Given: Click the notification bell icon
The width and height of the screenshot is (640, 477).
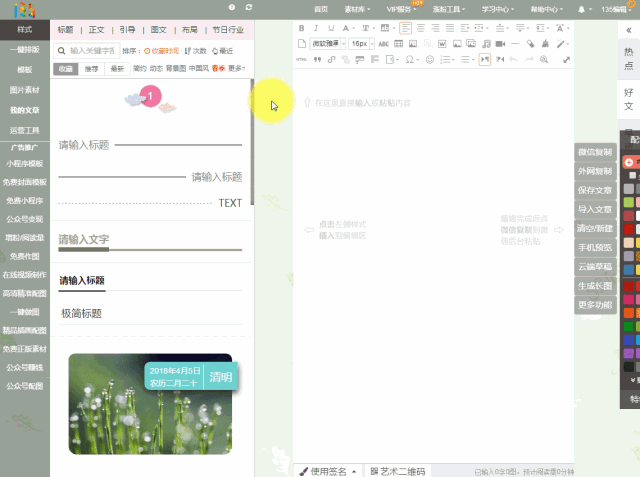Looking at the screenshot, I should 581,9.
